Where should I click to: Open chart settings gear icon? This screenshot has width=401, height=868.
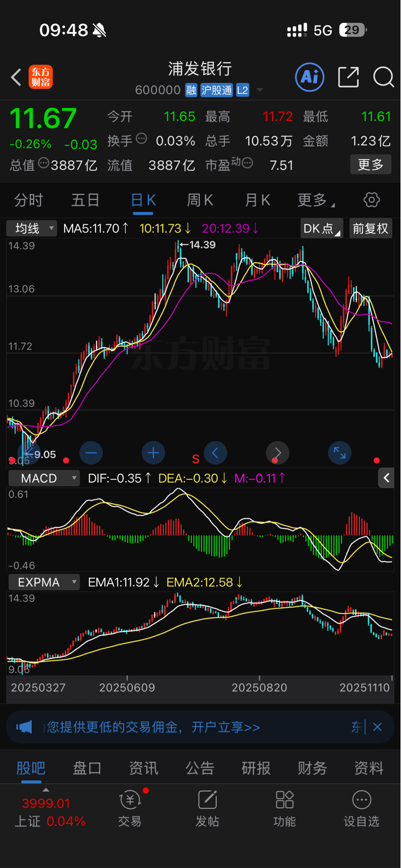pyautogui.click(x=371, y=200)
